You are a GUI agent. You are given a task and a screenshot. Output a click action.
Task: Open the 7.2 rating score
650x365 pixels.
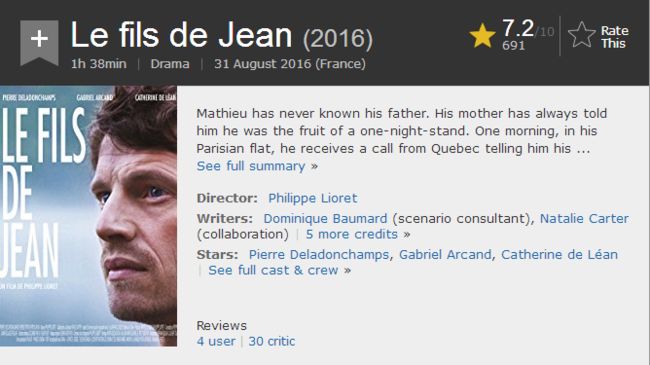pyautogui.click(x=518, y=28)
